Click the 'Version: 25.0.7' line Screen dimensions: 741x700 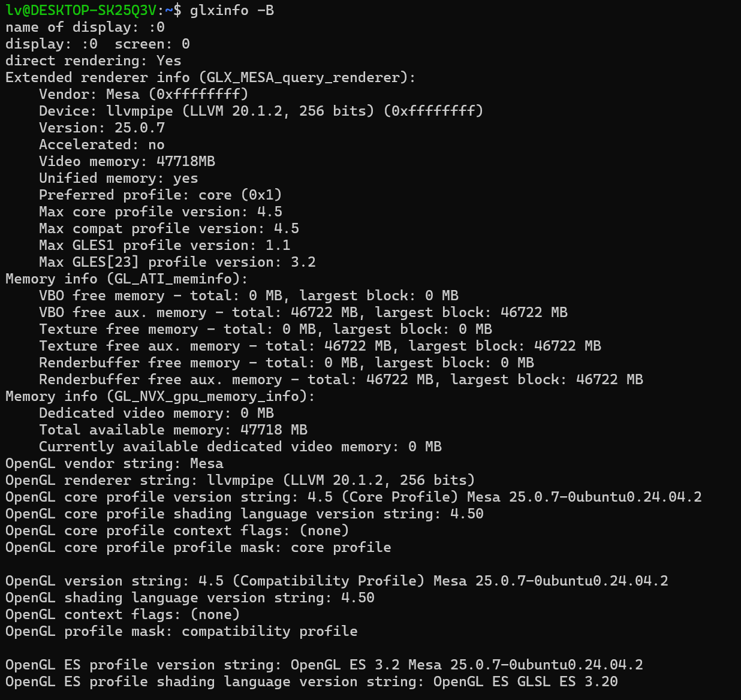[101, 128]
